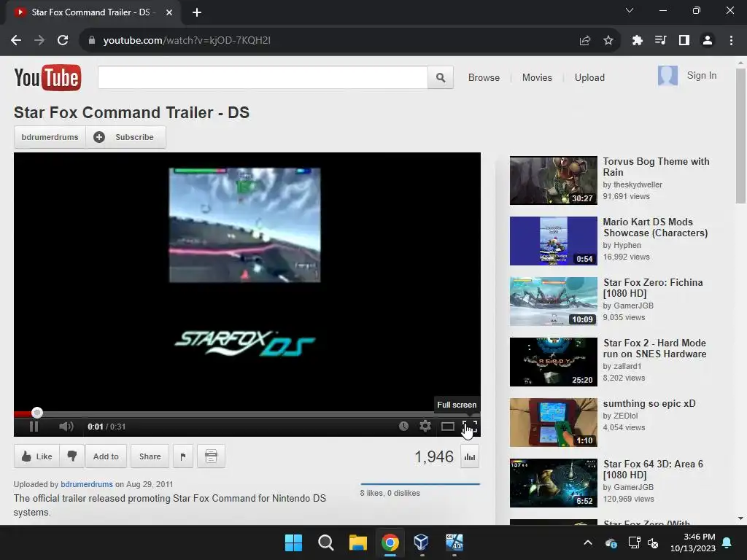747x560 pixels.
Task: Open sumthing so epic xD thumbnail
Action: (x=553, y=422)
